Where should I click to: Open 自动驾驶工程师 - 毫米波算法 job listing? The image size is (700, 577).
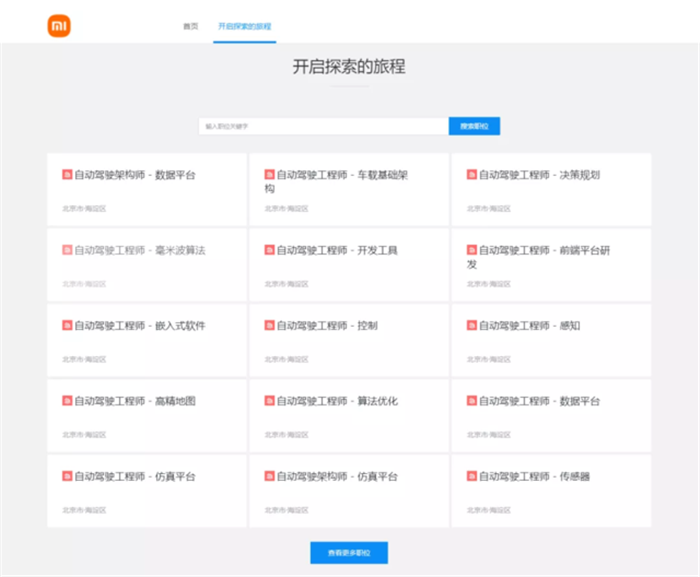139,250
